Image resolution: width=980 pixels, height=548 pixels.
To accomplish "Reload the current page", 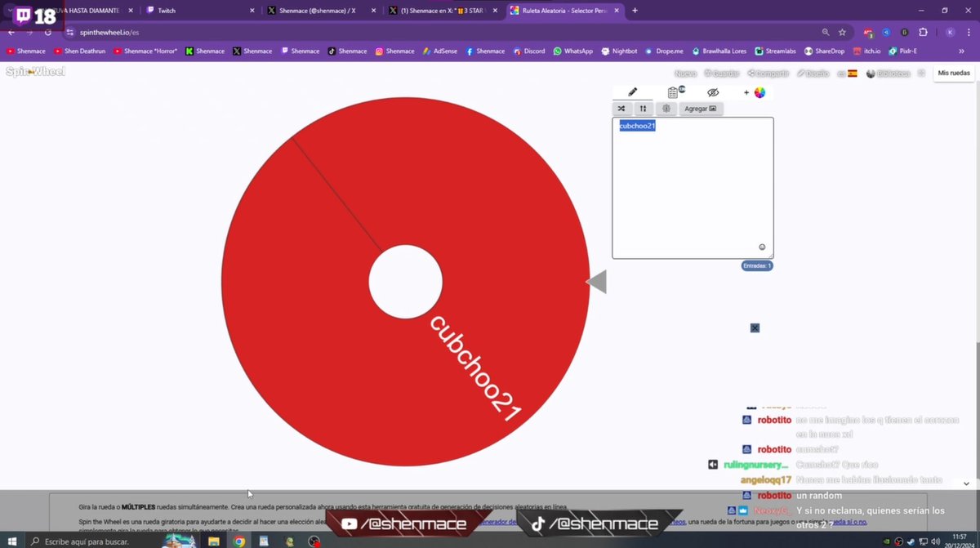I will 48,32.
